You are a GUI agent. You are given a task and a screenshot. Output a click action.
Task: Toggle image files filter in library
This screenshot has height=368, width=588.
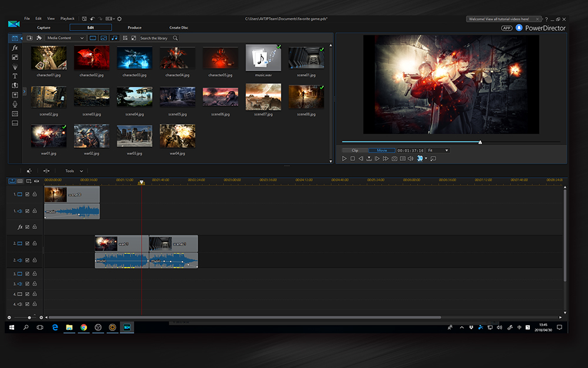click(x=104, y=38)
